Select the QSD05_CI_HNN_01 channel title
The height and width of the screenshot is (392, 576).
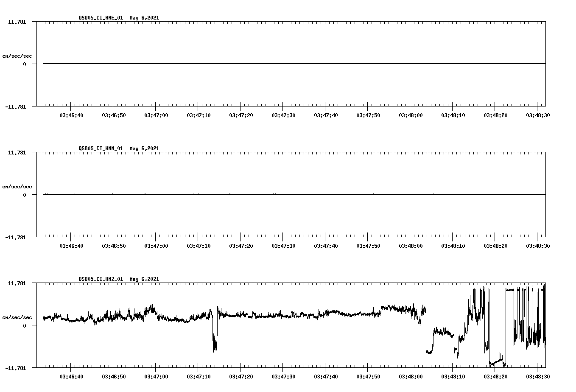[x=102, y=148]
